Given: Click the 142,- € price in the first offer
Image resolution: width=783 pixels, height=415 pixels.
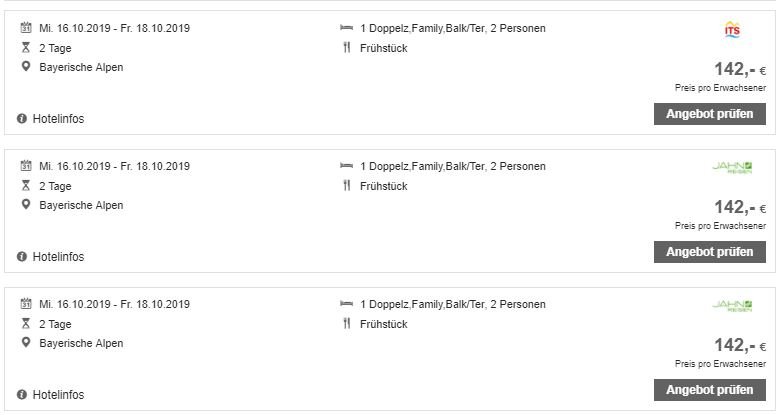Looking at the screenshot, I should tap(739, 69).
